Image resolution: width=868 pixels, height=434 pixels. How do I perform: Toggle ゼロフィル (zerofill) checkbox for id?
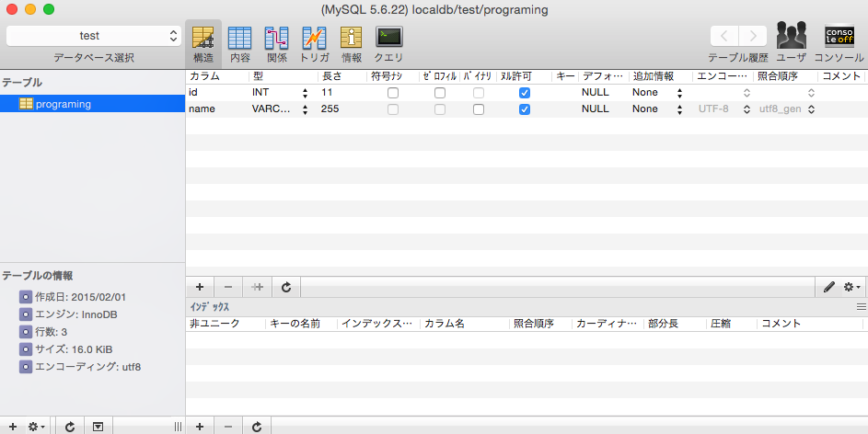(440, 93)
